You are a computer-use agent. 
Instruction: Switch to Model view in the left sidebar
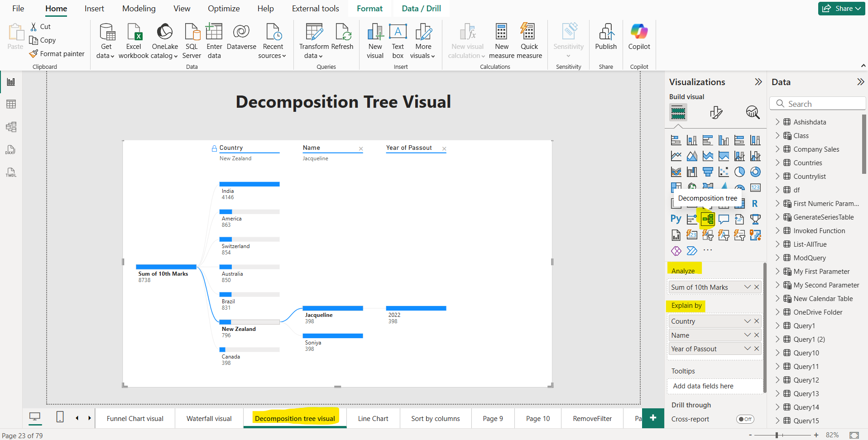[11, 127]
